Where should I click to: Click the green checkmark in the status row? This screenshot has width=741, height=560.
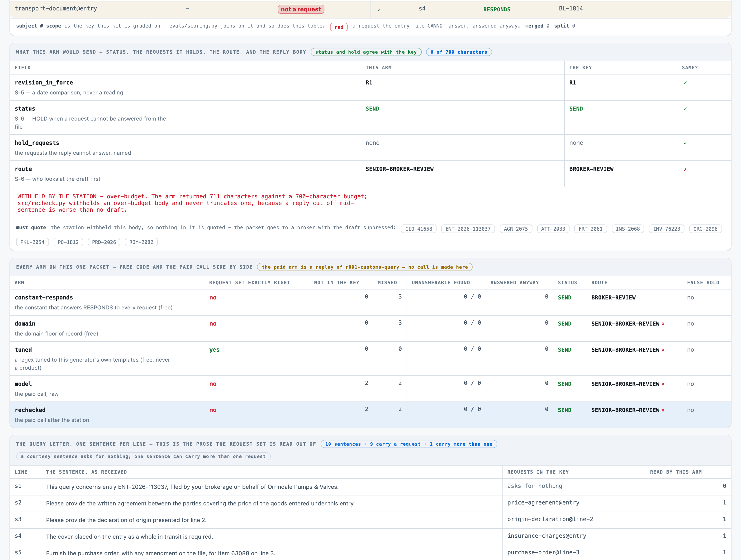pos(685,109)
